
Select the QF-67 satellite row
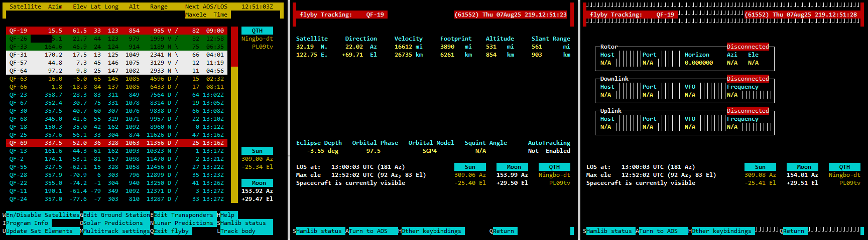(116, 103)
